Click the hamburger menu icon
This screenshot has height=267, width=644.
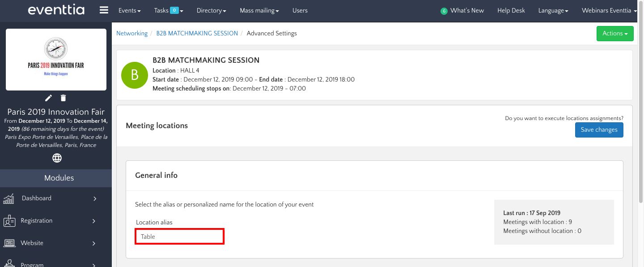point(104,10)
